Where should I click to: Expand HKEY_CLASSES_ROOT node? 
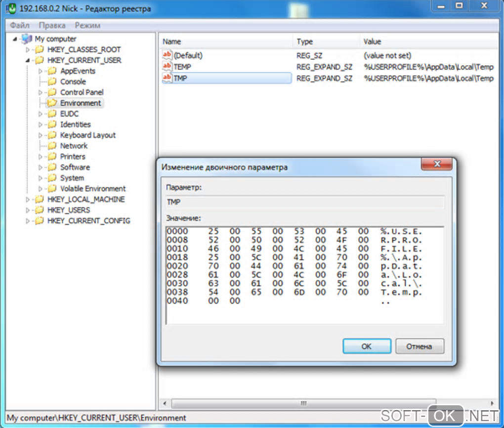coord(28,50)
